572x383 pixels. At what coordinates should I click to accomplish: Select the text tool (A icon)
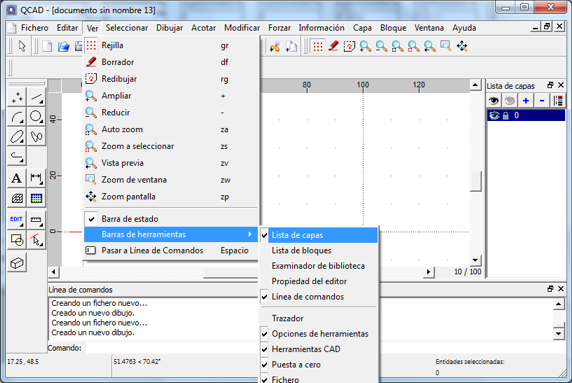pyautogui.click(x=17, y=178)
